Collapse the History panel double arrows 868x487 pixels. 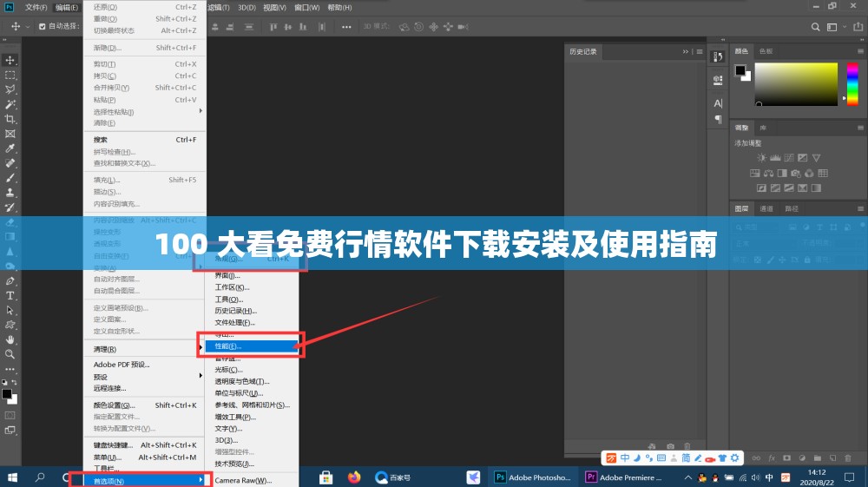click(686, 51)
